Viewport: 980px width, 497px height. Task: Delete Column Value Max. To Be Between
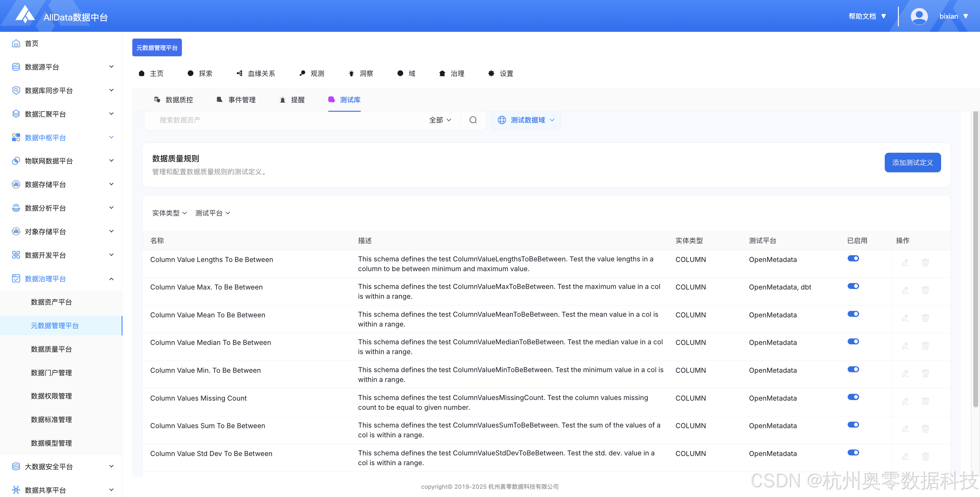pos(925,290)
